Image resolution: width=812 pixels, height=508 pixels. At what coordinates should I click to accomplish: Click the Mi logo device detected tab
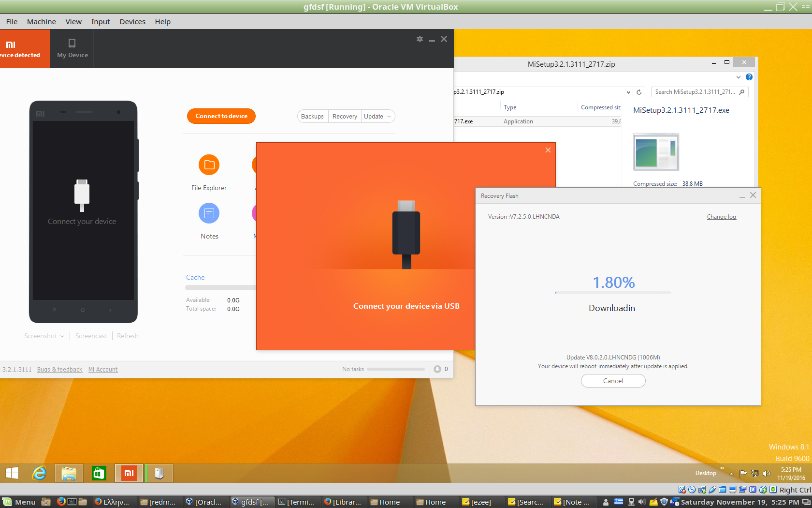coord(25,49)
